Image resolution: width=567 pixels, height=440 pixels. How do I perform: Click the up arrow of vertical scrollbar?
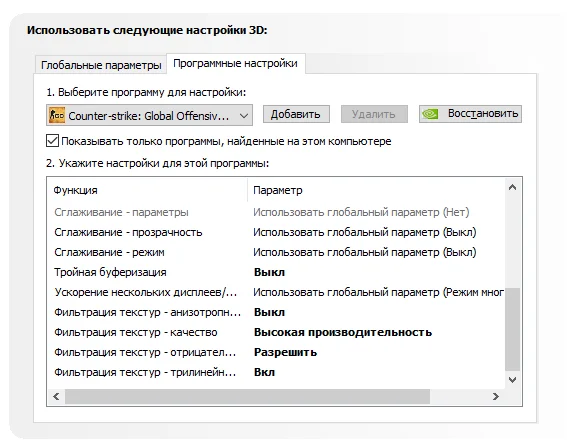click(512, 187)
